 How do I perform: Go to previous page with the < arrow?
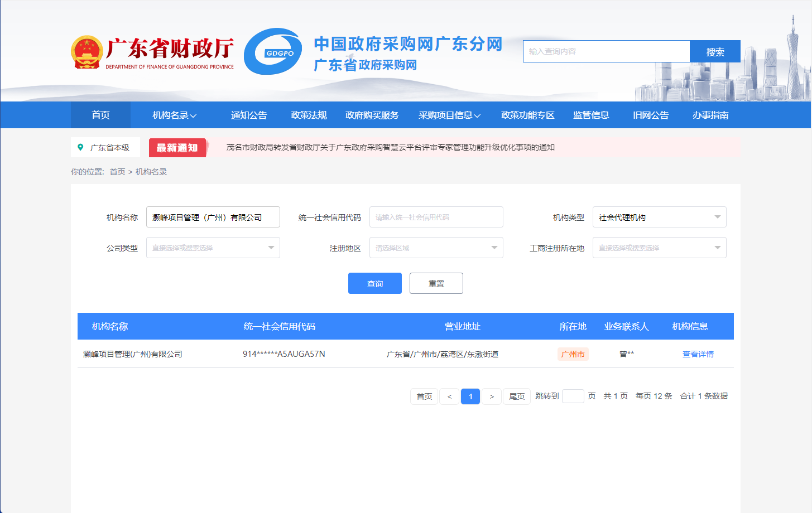pyautogui.click(x=449, y=396)
